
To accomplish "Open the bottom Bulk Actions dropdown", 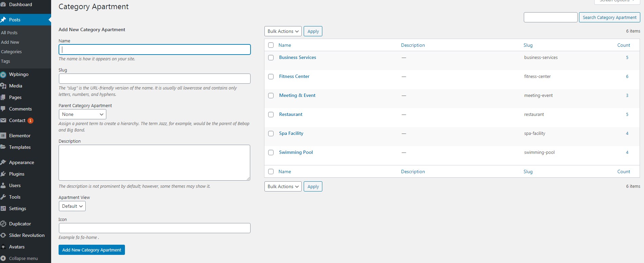I will pyautogui.click(x=283, y=186).
